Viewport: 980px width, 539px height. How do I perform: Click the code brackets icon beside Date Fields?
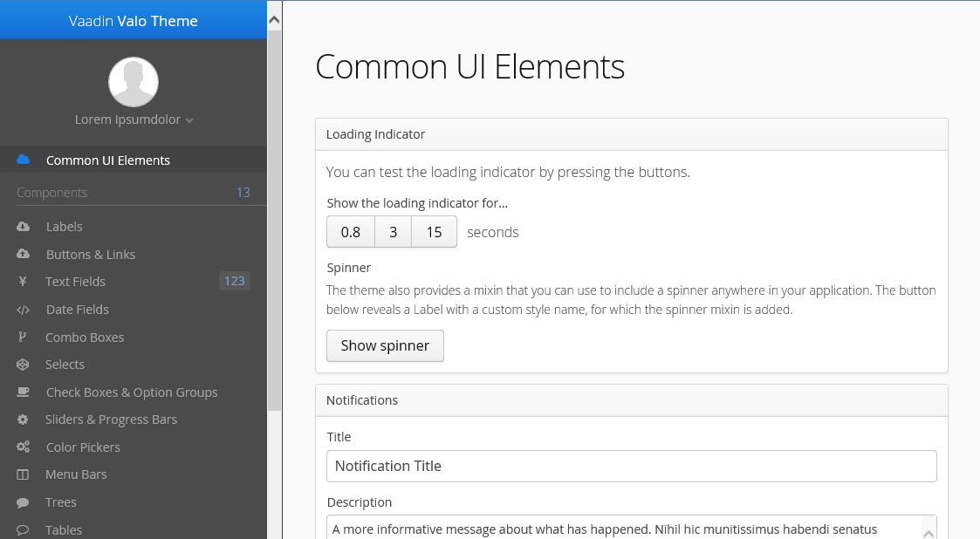(x=24, y=310)
